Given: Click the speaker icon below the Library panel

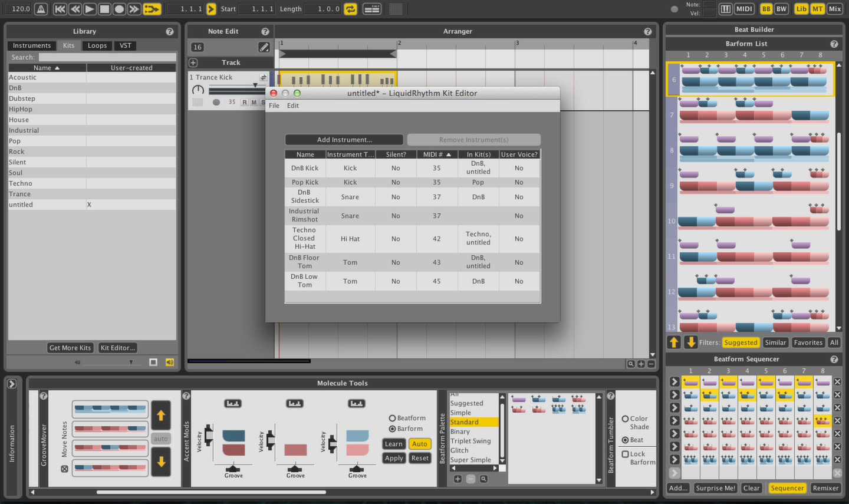Looking at the screenshot, I should (x=170, y=362).
